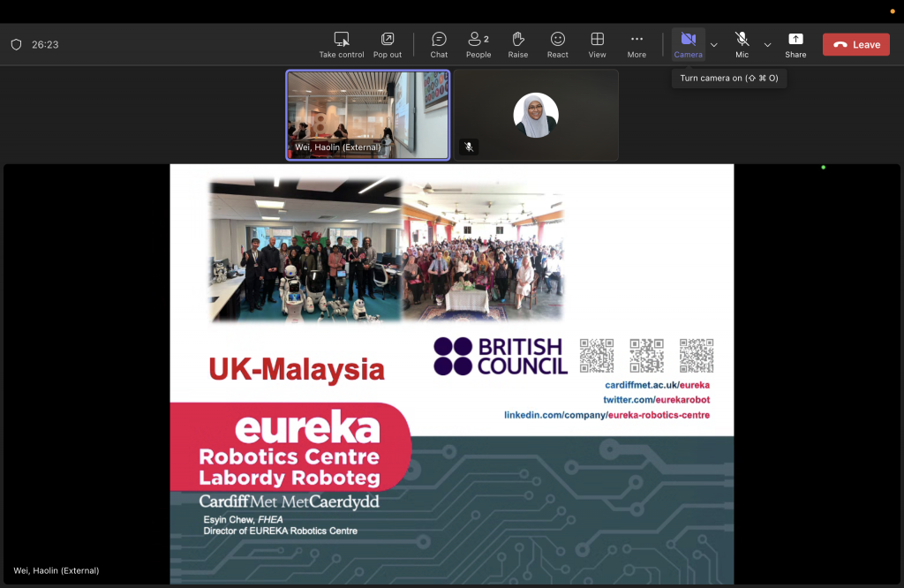Share your screen with Share button
This screenshot has height=588, width=904.
point(795,45)
